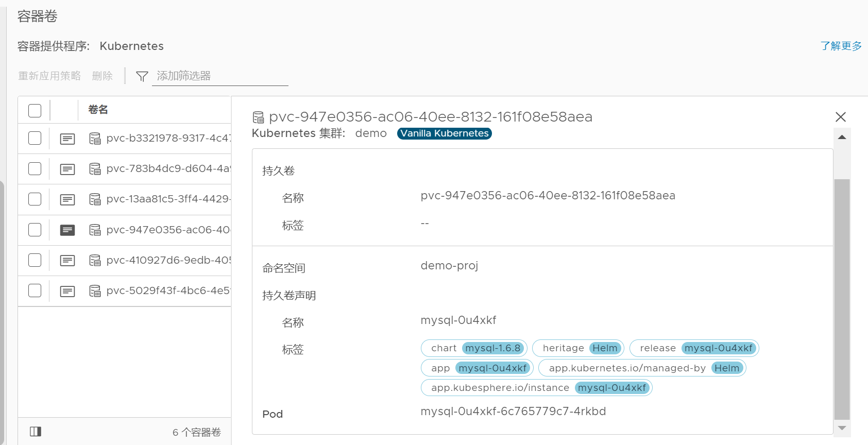The image size is (868, 445).
Task: Click the volume icon in details panel header
Action: [x=258, y=117]
